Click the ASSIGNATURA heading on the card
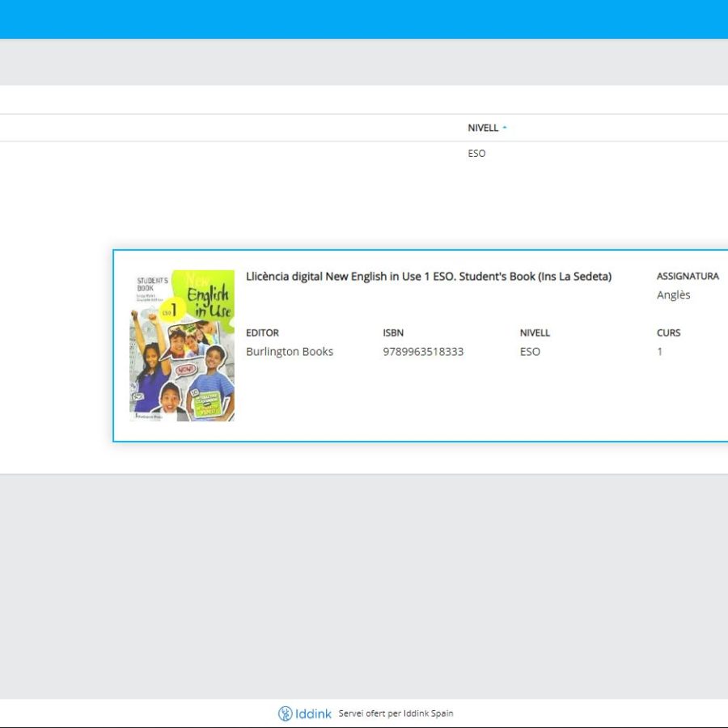This screenshot has height=728, width=728. point(688,276)
